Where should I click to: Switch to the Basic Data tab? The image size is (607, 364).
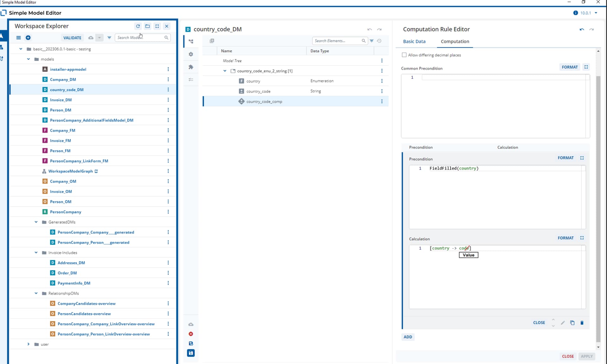414,41
